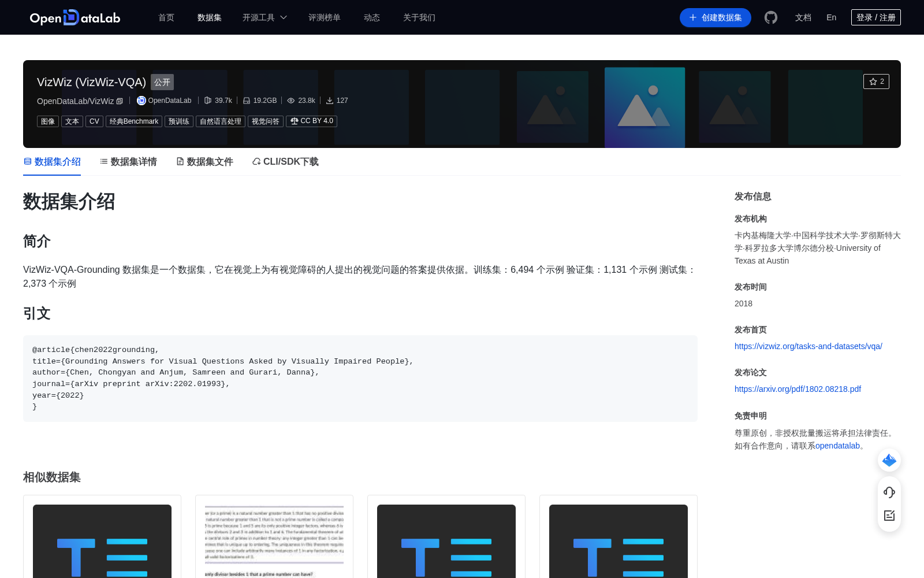Star the VizWiz dataset
The width and height of the screenshot is (924, 578).
tap(876, 81)
